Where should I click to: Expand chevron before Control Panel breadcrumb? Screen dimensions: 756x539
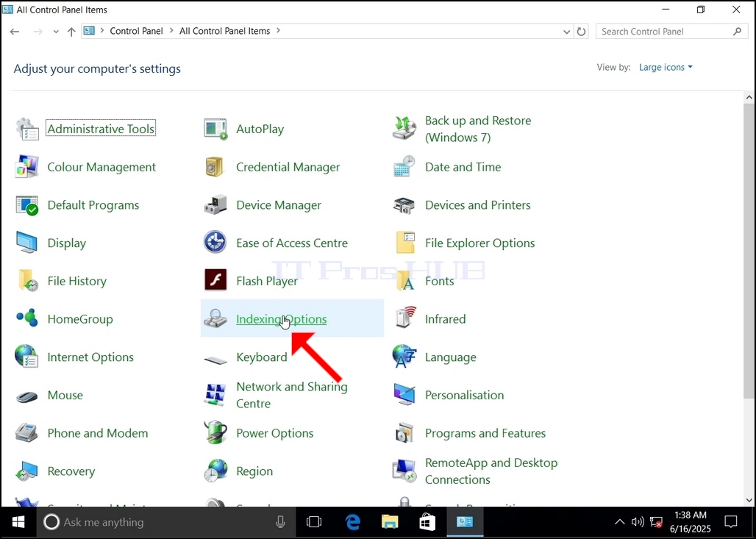102,31
